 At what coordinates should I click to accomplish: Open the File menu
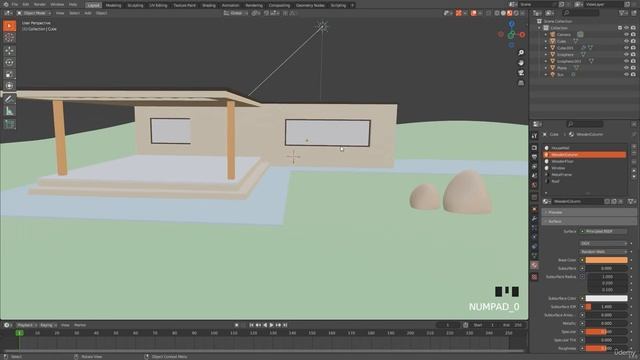click(x=15, y=4)
